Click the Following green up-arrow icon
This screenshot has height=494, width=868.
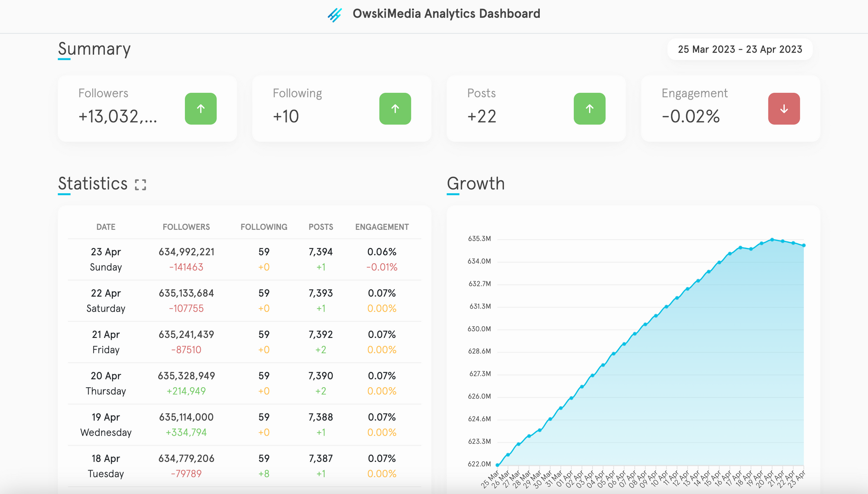pos(395,109)
